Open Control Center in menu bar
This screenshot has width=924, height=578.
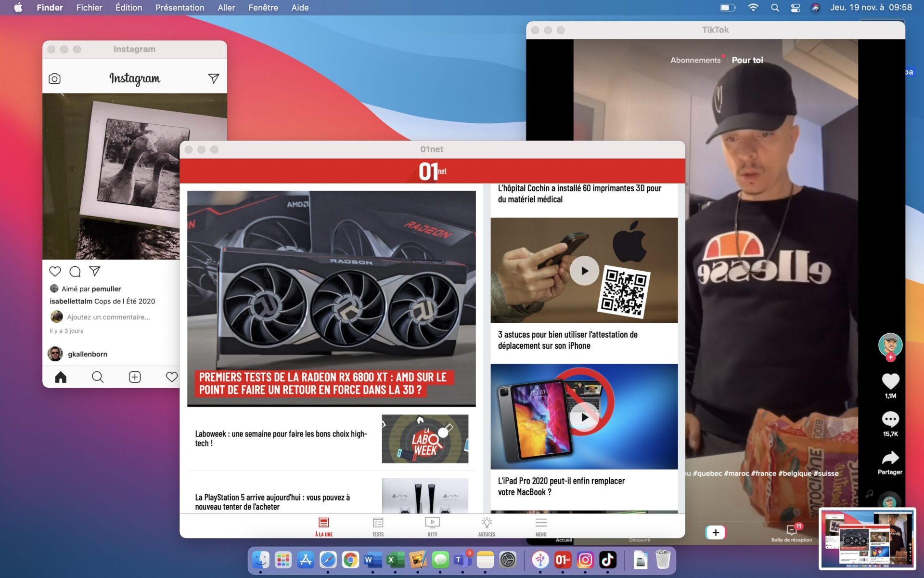[796, 8]
